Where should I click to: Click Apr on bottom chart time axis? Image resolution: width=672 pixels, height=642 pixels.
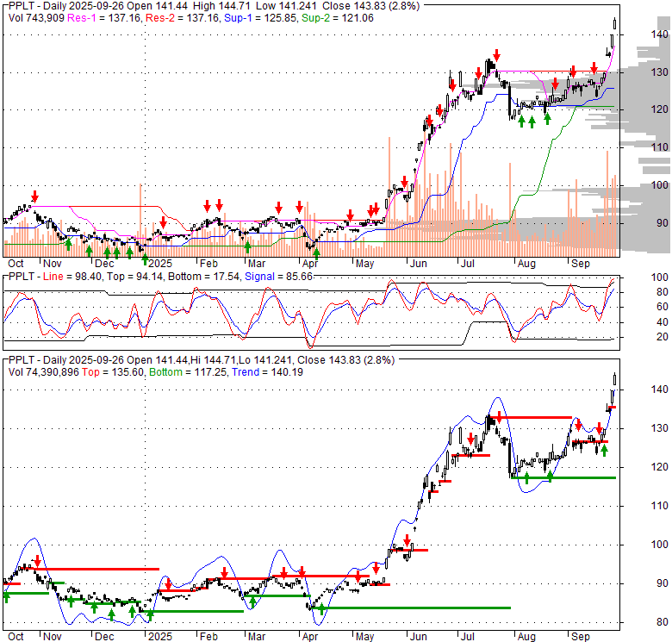click(310, 637)
